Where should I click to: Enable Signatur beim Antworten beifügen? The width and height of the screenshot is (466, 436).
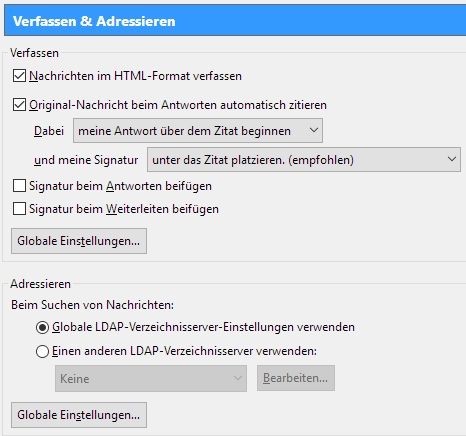(x=19, y=186)
